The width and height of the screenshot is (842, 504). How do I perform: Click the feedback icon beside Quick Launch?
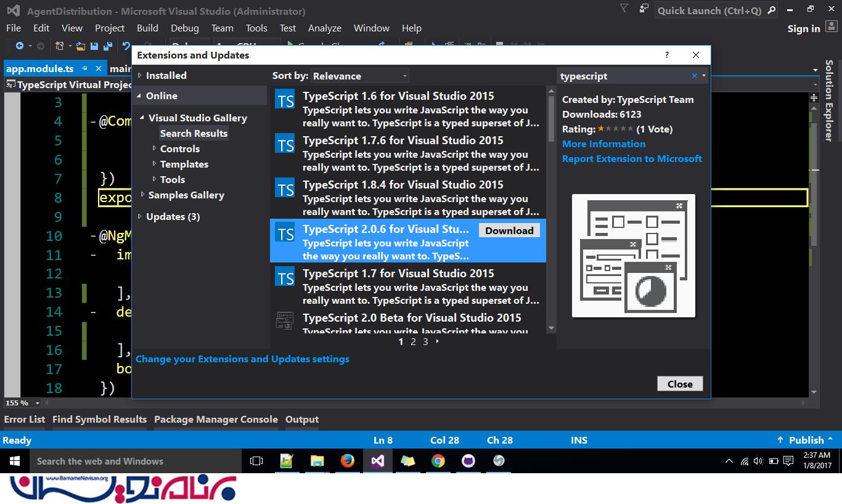point(644,9)
